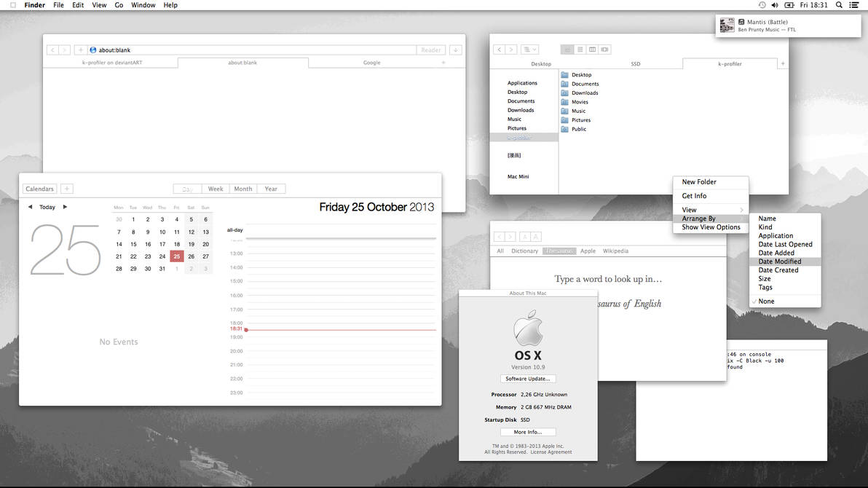Open Notification Center from menu bar
This screenshot has height=488, width=868.
point(854,5)
